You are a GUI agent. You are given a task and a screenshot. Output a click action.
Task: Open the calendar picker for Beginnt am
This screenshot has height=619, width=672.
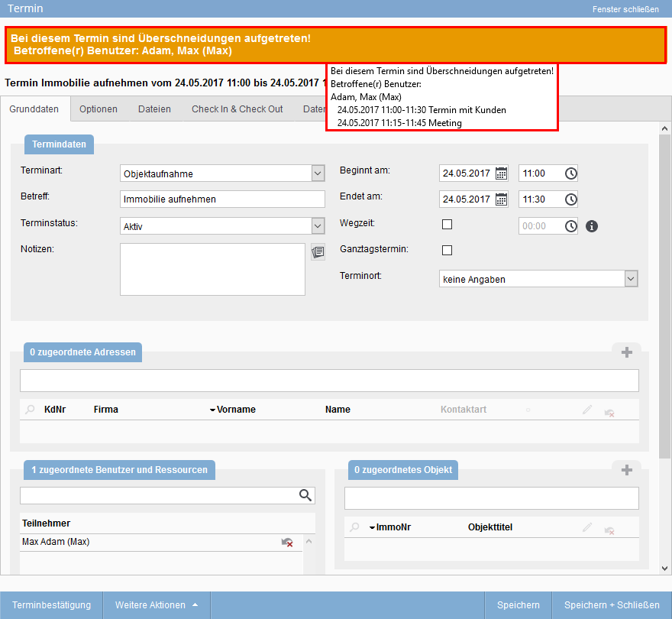(500, 173)
